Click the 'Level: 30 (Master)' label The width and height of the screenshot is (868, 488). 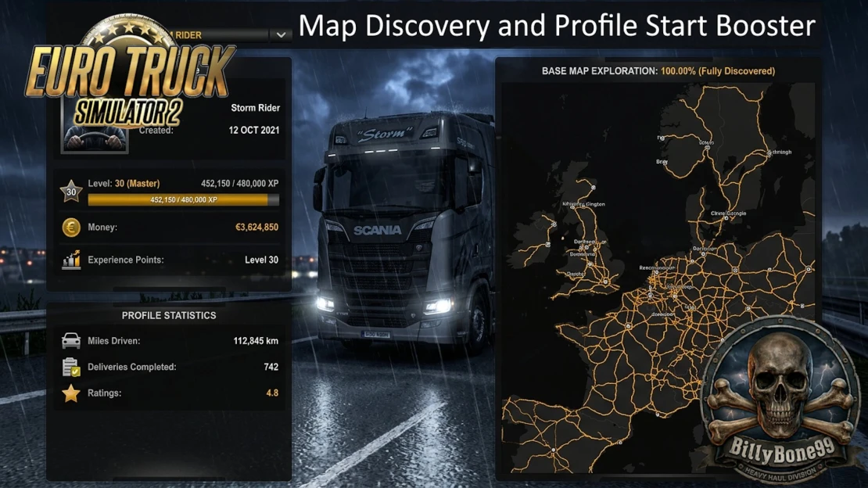124,183
